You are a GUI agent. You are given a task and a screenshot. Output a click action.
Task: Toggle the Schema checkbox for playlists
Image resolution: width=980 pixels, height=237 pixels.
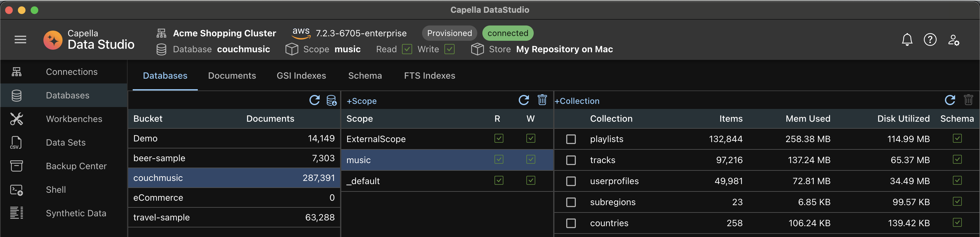click(957, 138)
